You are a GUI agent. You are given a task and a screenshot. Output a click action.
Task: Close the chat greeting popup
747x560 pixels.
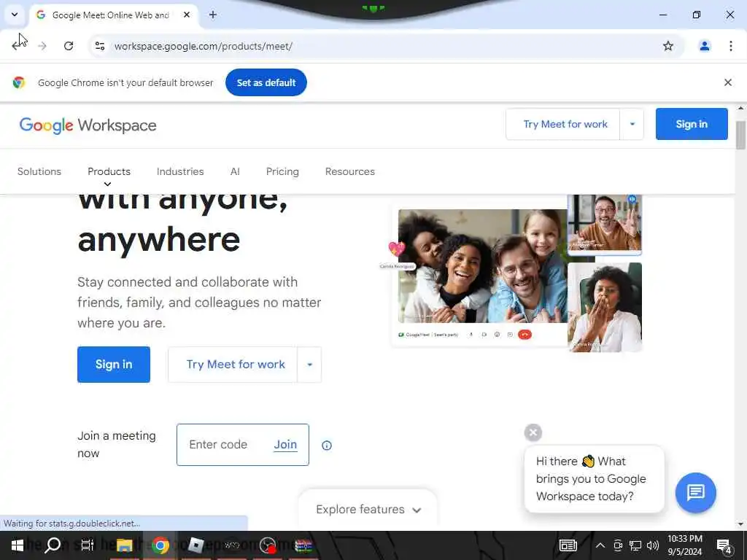click(x=533, y=432)
